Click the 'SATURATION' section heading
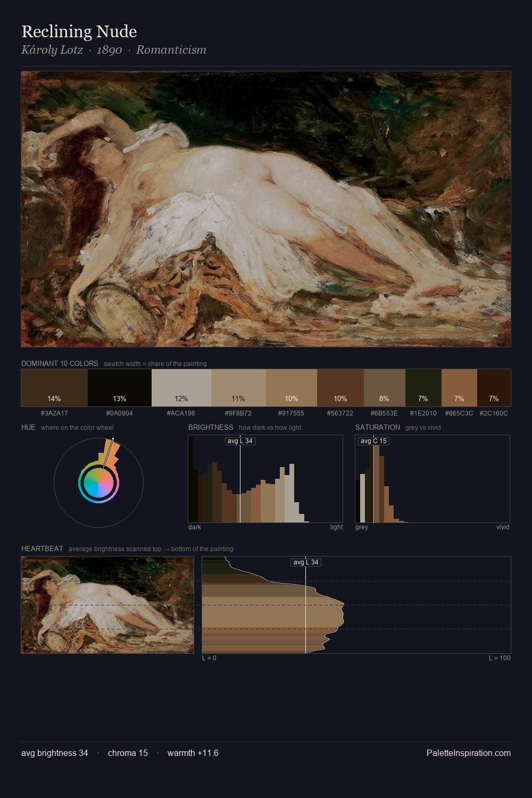Viewport: 532px width, 798px height. tap(378, 427)
